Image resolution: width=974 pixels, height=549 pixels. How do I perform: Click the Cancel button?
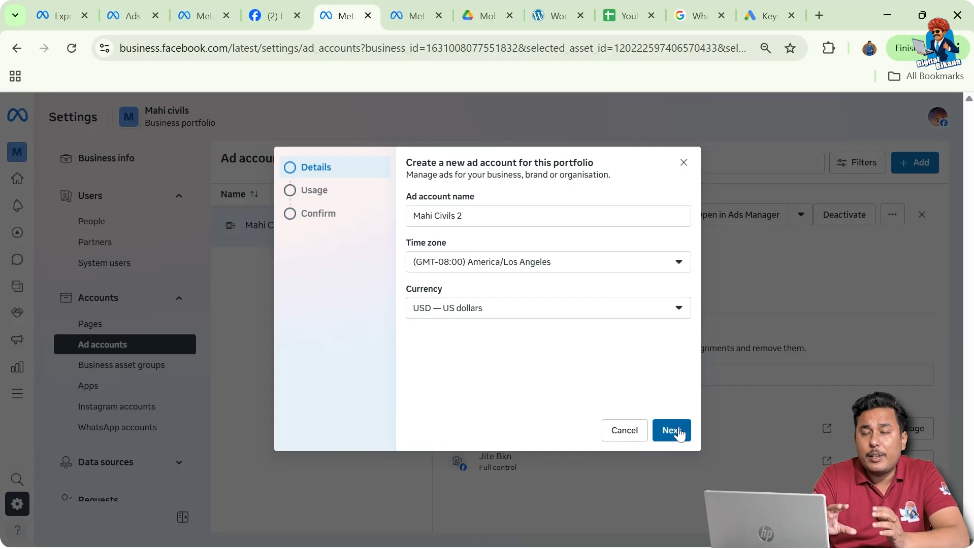coord(624,430)
